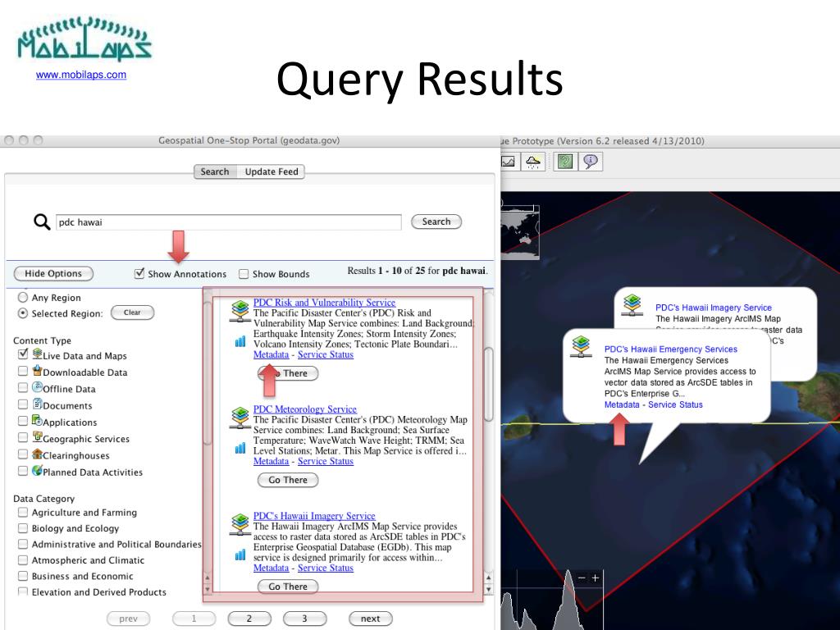Viewport: 840px width, 630px height.
Task: Click Go There for PDC Meteorology Service
Action: pyautogui.click(x=288, y=480)
